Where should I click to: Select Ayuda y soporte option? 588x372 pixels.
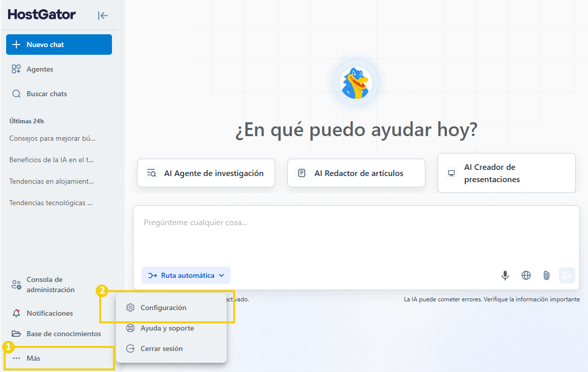coord(171,328)
